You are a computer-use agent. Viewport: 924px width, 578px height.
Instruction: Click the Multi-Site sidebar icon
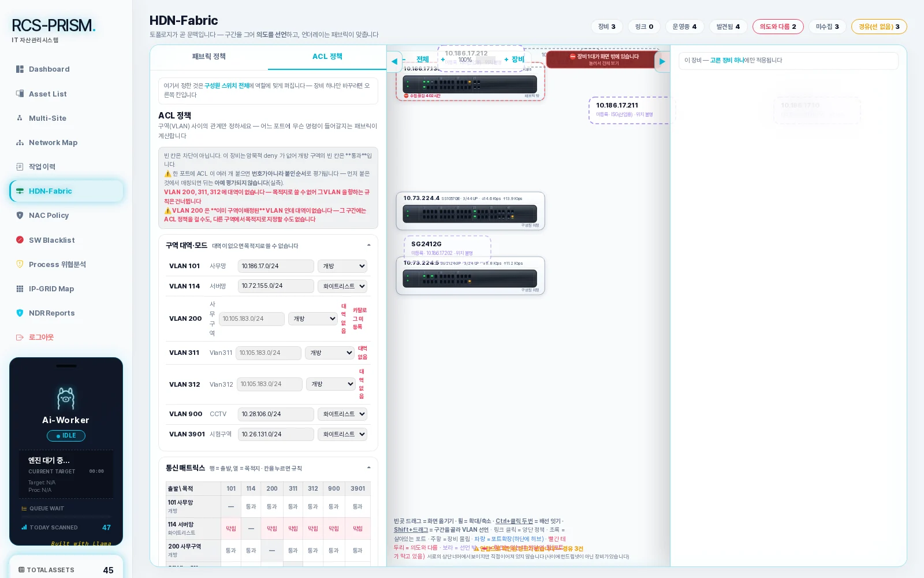coord(20,118)
